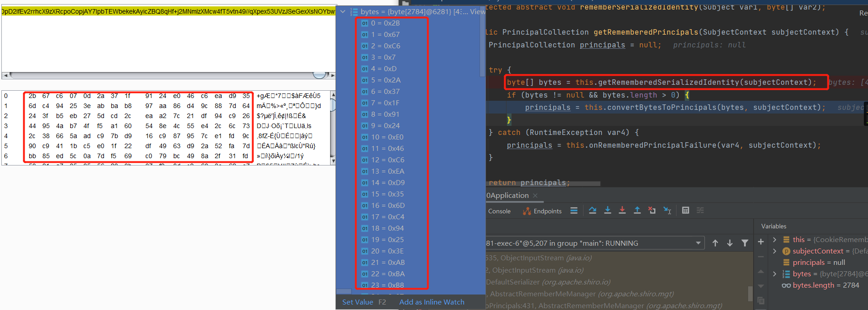Click the Step Out icon
This screenshot has height=310, width=868.
point(637,211)
